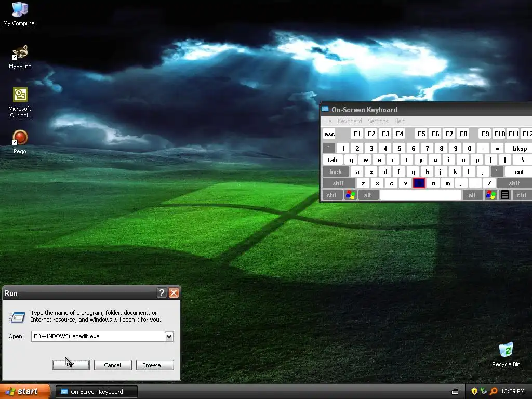532x399 pixels.
Task: Click OK in the Run dialog
Action: 71,365
